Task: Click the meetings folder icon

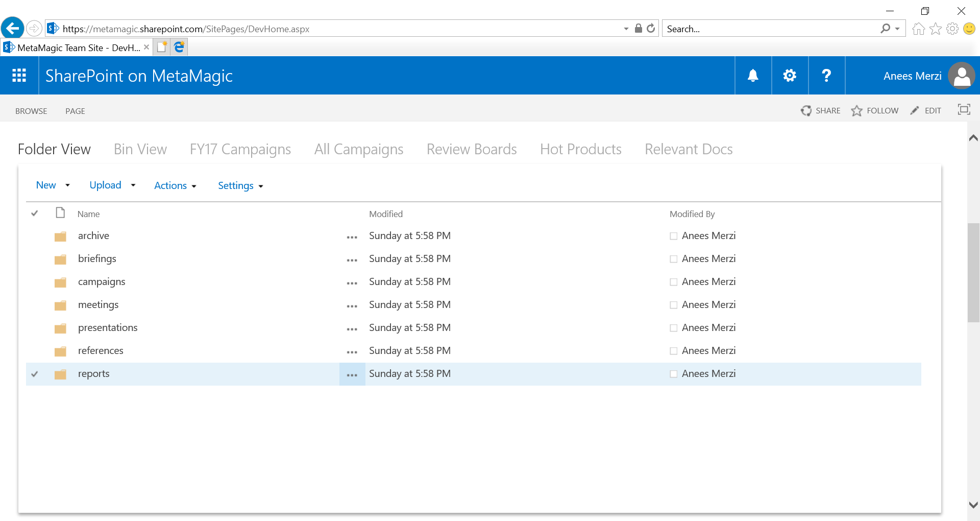Action: (x=61, y=305)
